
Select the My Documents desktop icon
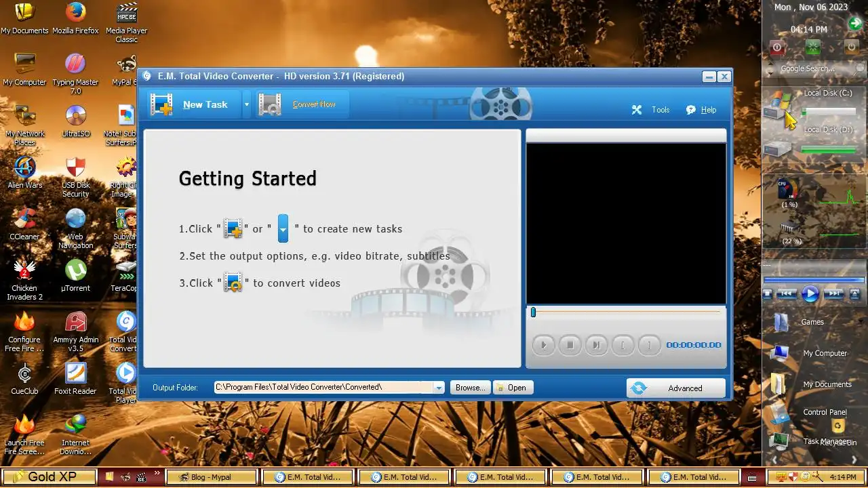(24, 18)
